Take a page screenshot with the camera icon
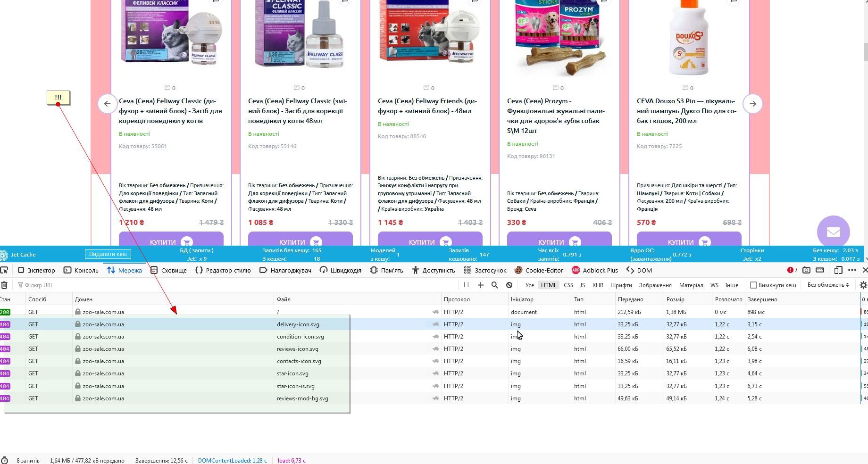 (x=807, y=270)
